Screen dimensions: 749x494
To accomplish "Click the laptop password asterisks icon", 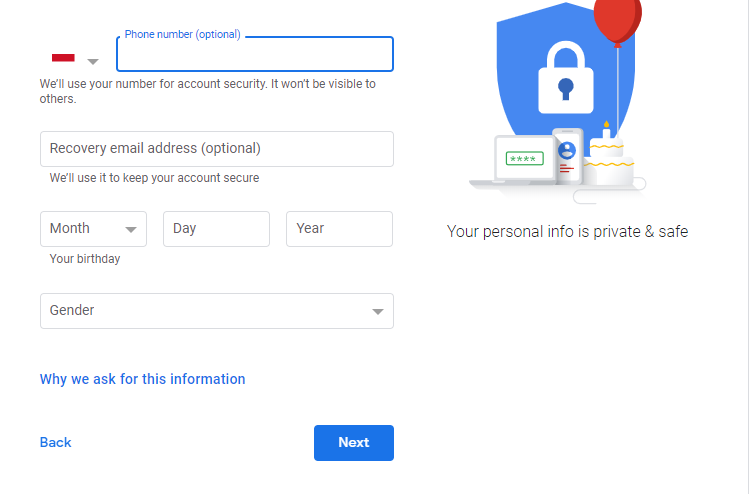I will 524,158.
